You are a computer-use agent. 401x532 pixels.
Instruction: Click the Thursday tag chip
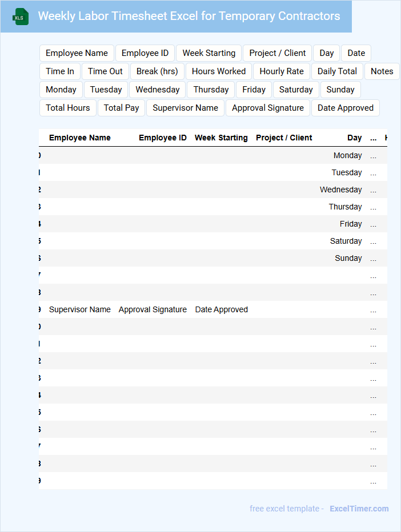211,90
